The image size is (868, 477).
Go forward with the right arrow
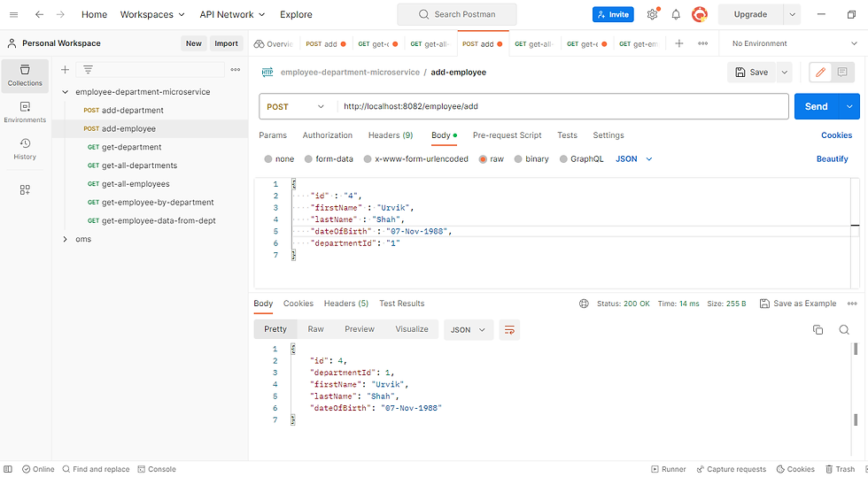click(x=60, y=14)
